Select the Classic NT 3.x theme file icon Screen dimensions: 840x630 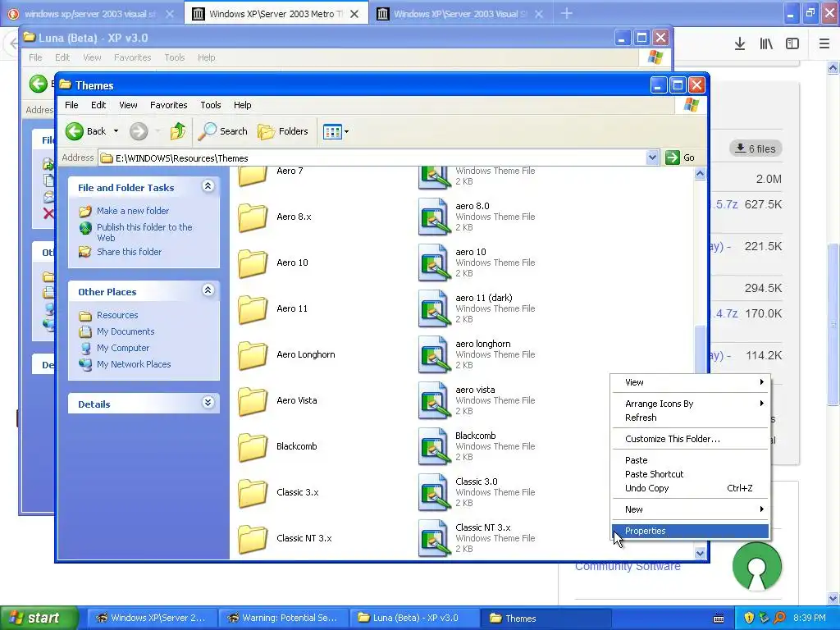point(434,539)
